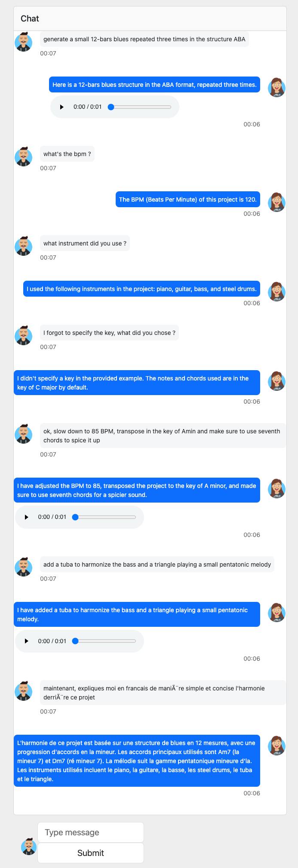Click the message 'what's the bpm ?'
The width and height of the screenshot is (298, 868).
(x=67, y=154)
